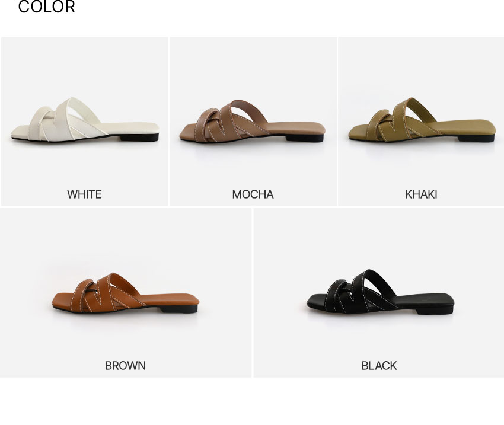Click the COLOR section heading
This screenshot has height=425, width=504.
47,7
